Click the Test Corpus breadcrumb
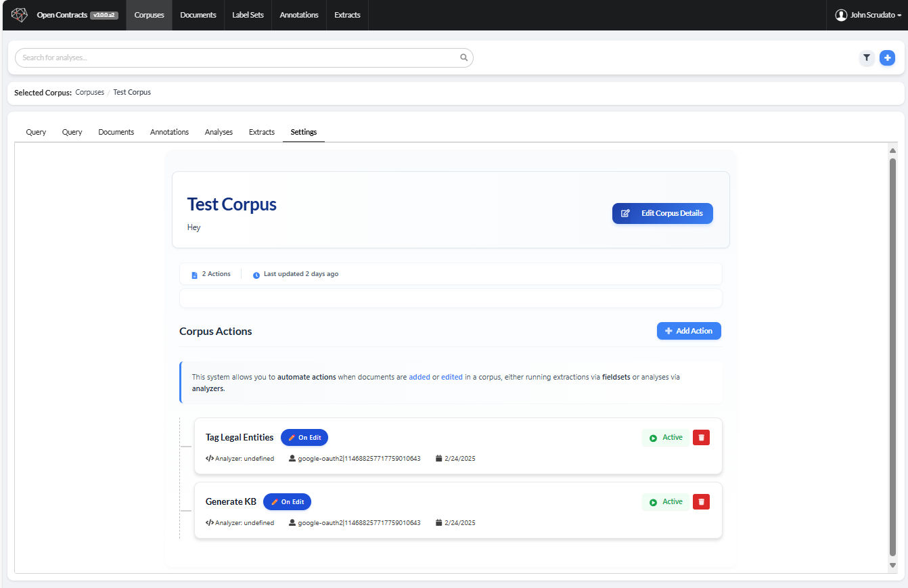 (132, 92)
